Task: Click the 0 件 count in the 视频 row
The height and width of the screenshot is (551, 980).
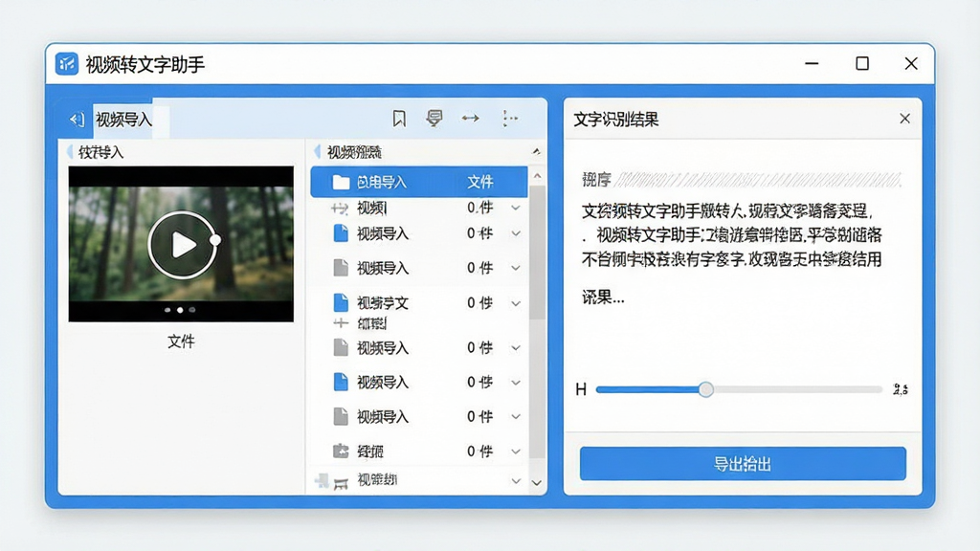Action: point(480,208)
